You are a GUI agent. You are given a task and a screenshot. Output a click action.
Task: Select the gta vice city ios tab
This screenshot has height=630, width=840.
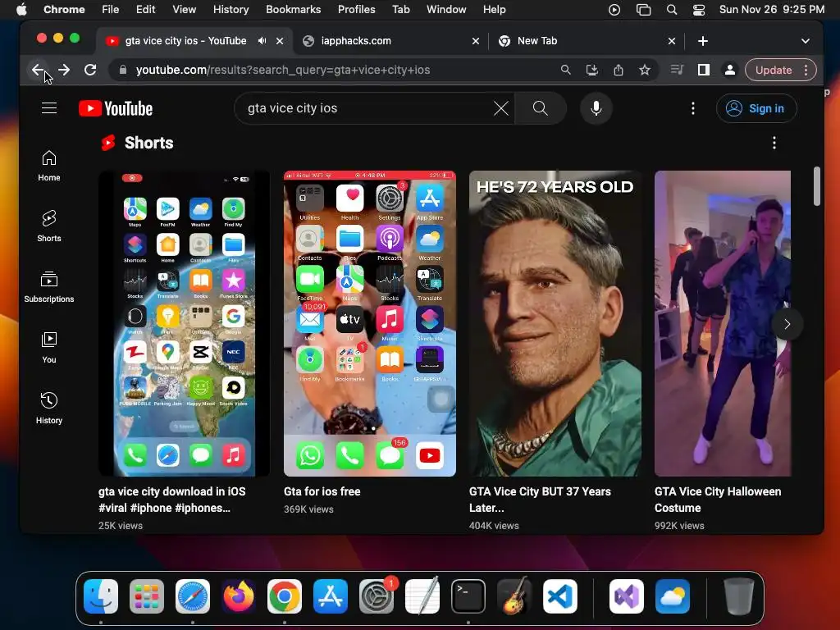click(186, 41)
